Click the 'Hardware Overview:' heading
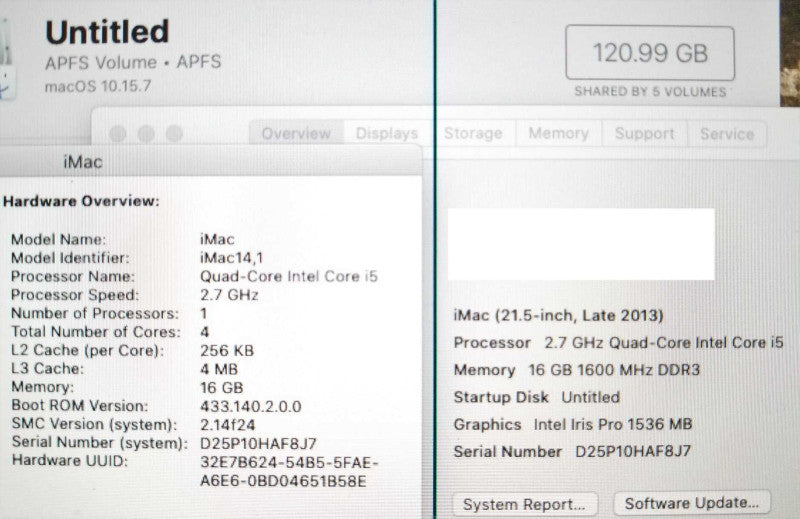 pos(81,201)
